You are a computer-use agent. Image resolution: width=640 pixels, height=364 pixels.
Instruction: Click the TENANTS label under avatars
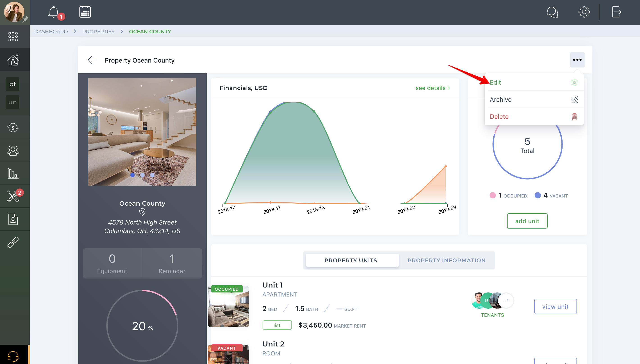click(x=492, y=315)
